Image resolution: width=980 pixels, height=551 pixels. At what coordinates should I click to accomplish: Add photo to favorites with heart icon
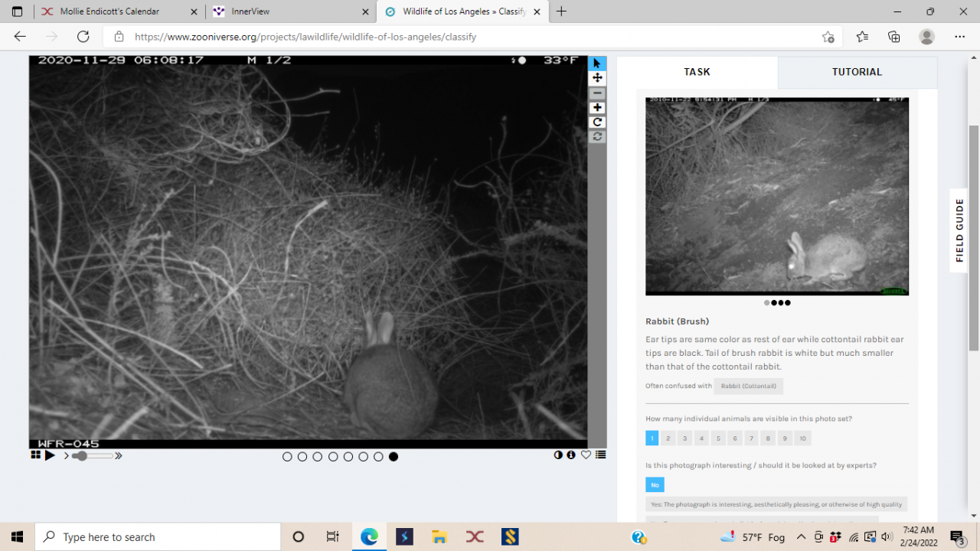(586, 455)
